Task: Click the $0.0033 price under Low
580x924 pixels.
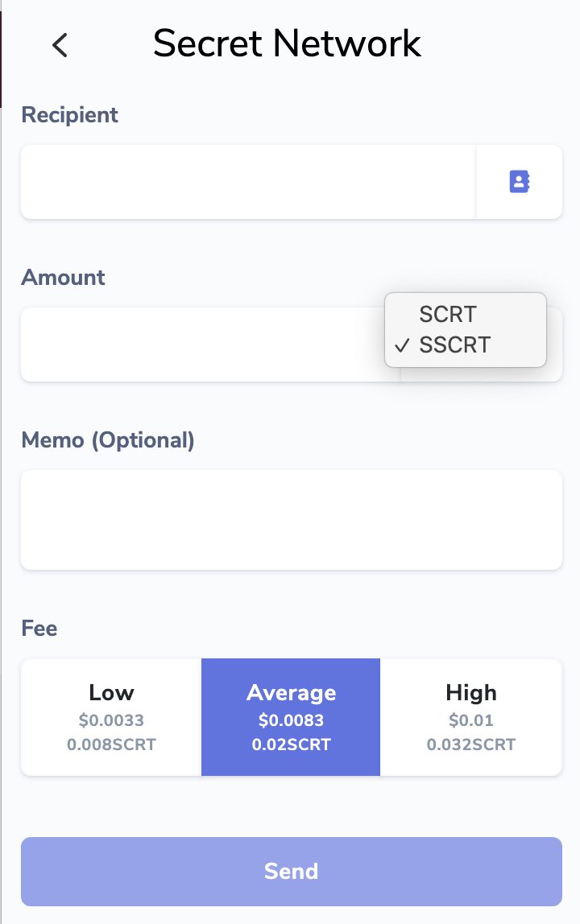Action: coord(111,720)
